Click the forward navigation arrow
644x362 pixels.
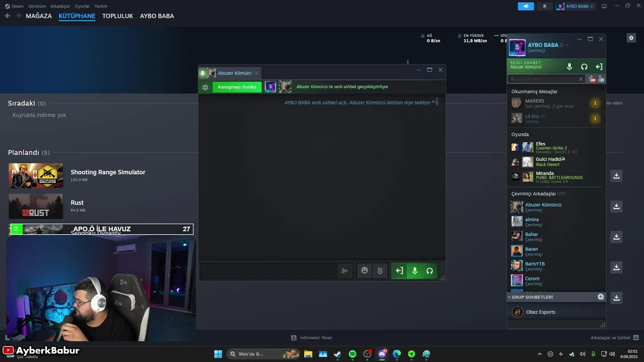point(18,16)
